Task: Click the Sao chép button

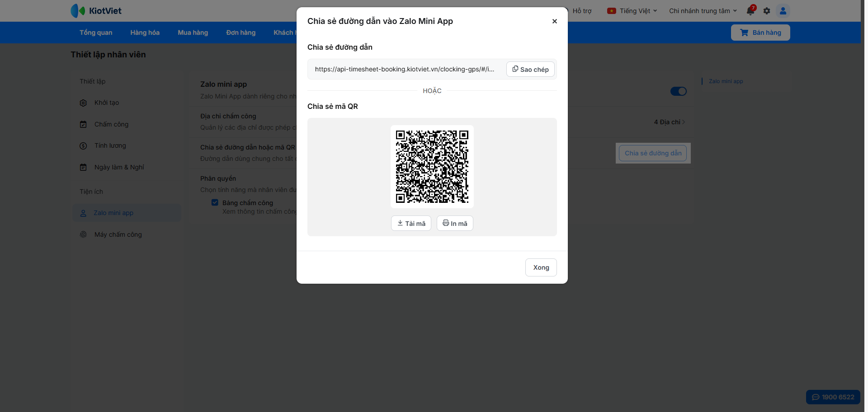Action: coord(530,69)
